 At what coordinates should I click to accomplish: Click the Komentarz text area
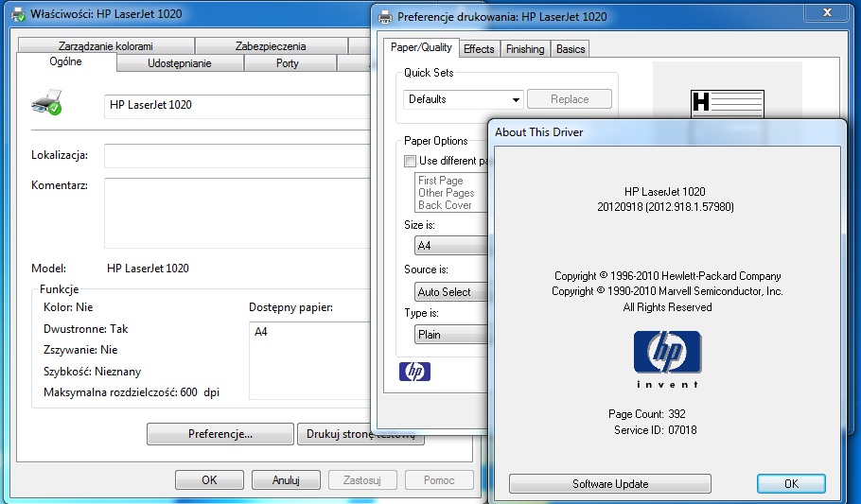pyautogui.click(x=237, y=213)
